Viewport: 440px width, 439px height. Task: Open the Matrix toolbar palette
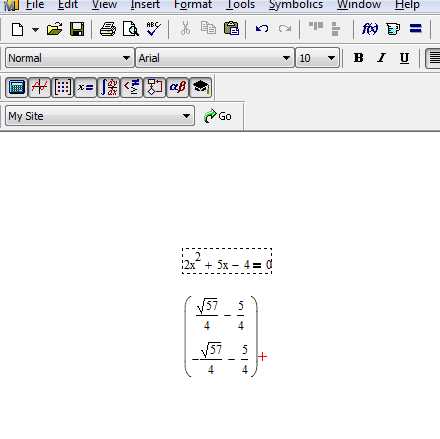coord(63,87)
